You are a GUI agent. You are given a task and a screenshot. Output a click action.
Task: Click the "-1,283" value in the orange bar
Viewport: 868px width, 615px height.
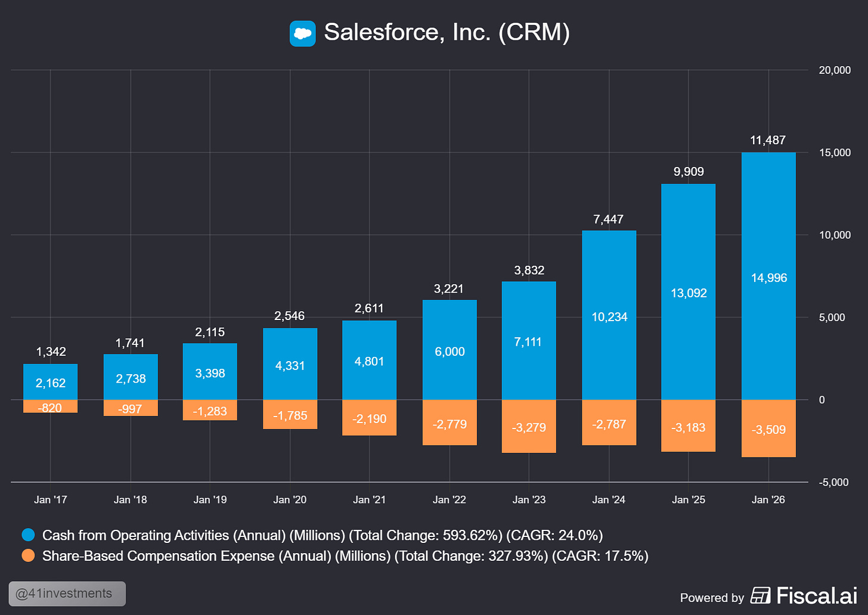click(x=210, y=411)
